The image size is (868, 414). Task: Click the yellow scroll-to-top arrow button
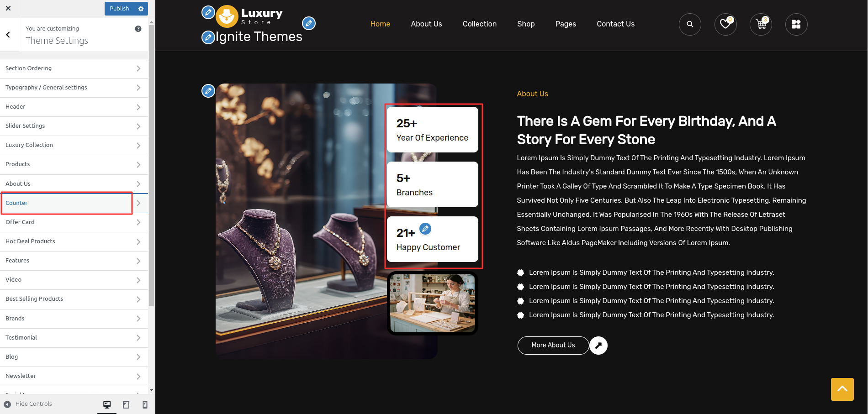click(x=842, y=389)
